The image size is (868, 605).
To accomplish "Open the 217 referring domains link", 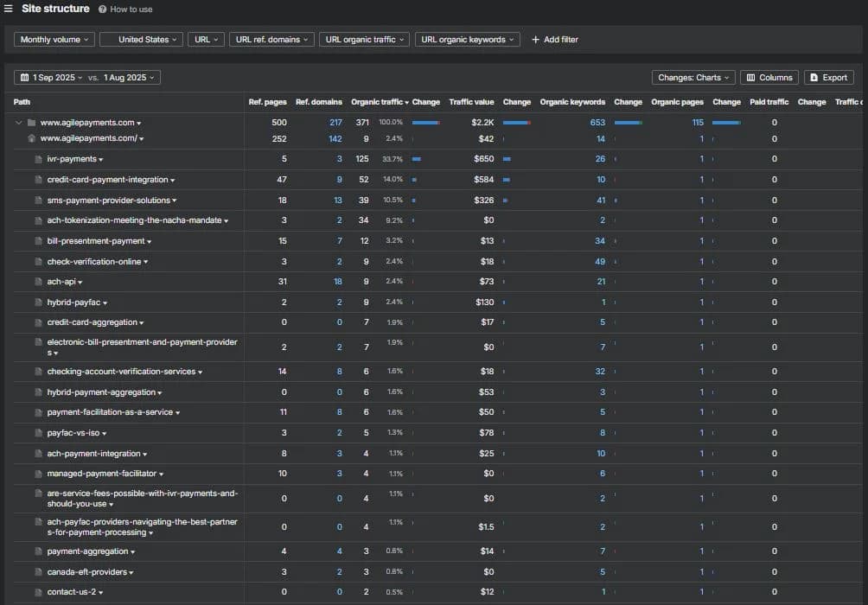I will [335, 123].
